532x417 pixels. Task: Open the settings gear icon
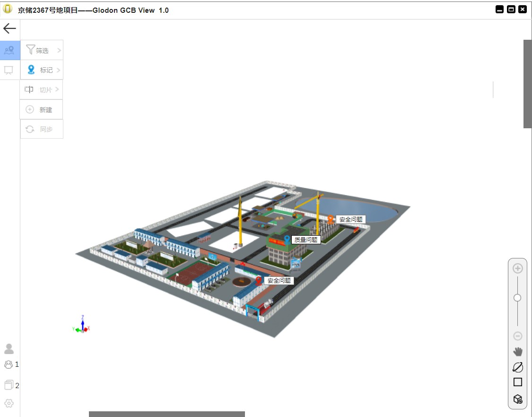(x=9, y=403)
